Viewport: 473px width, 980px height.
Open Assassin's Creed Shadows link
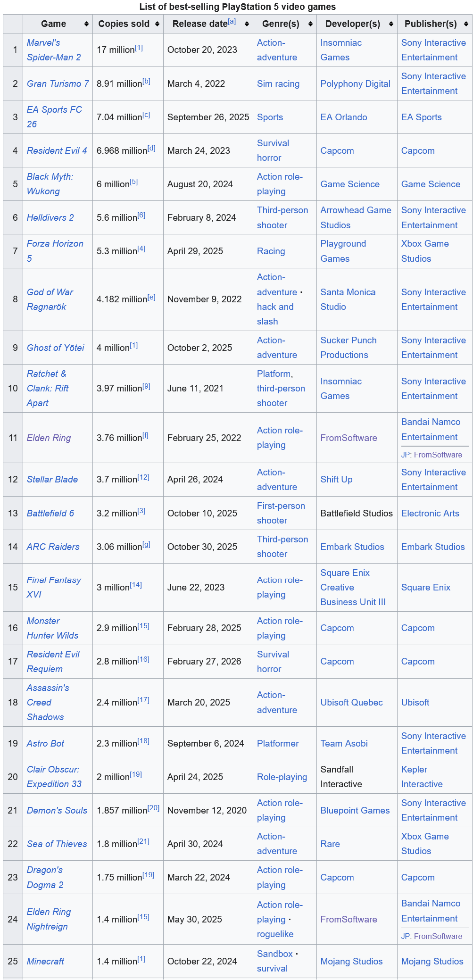(48, 702)
